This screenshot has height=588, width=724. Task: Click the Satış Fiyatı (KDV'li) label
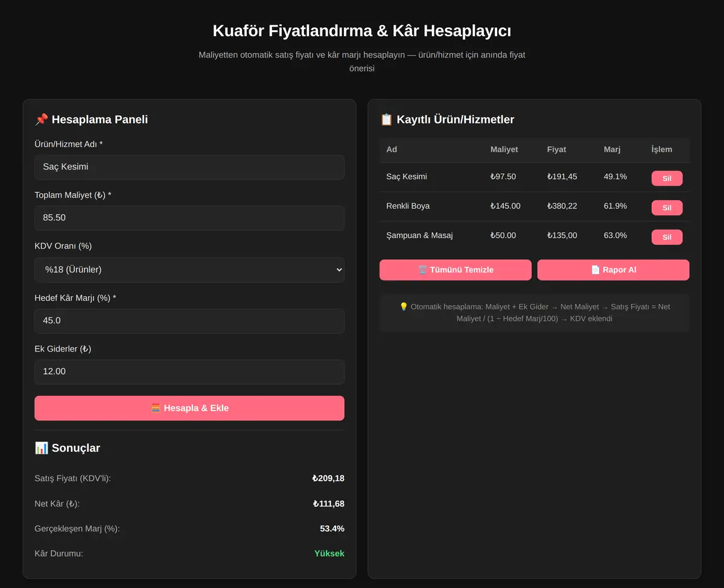point(73,479)
